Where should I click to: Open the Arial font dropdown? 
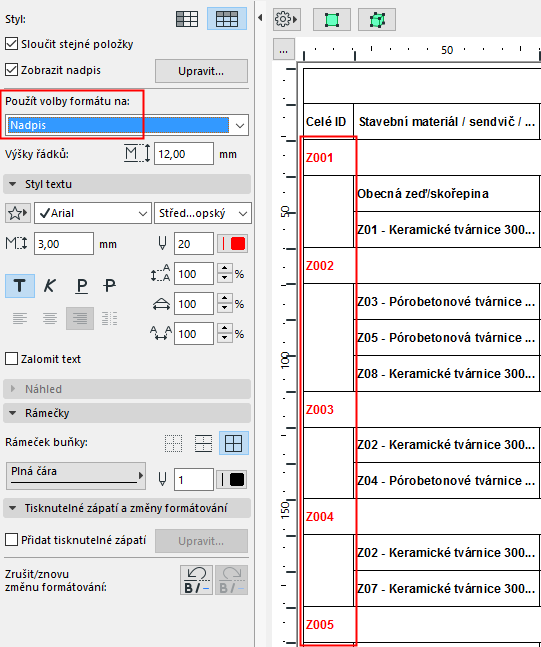93,213
